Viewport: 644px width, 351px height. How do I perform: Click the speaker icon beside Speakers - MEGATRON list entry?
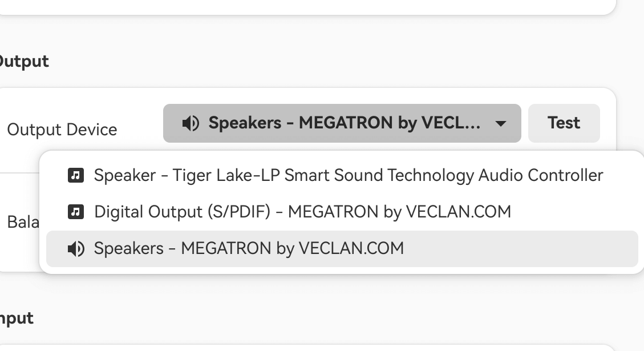point(76,249)
